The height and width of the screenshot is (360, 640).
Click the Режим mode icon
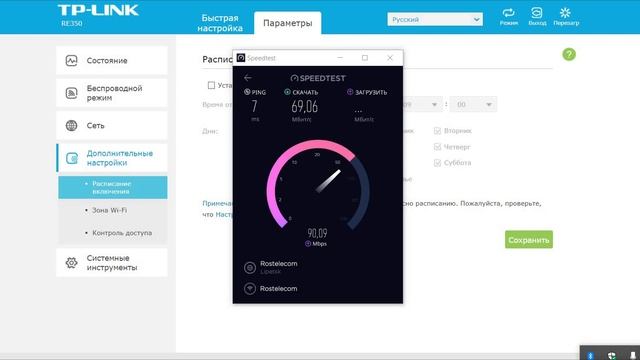[509, 13]
